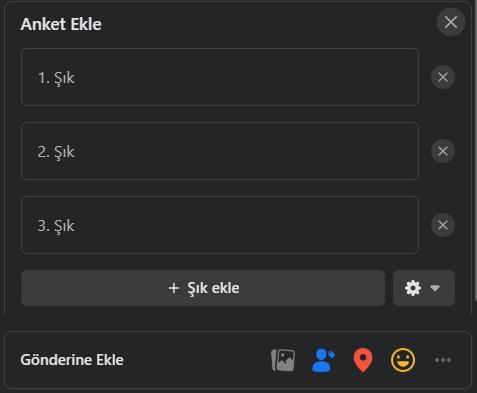Image resolution: width=477 pixels, height=393 pixels.
Task: Click the Gönderine Ekle label
Action: (x=72, y=360)
